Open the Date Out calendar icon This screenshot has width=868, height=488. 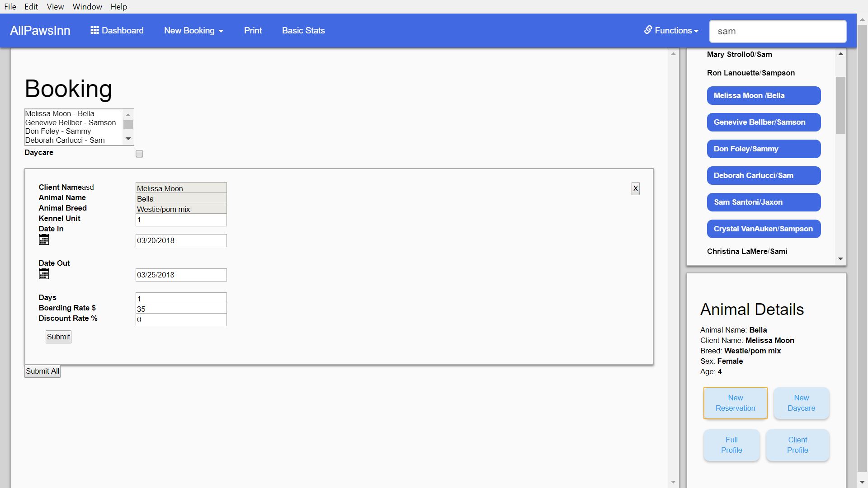(x=44, y=274)
